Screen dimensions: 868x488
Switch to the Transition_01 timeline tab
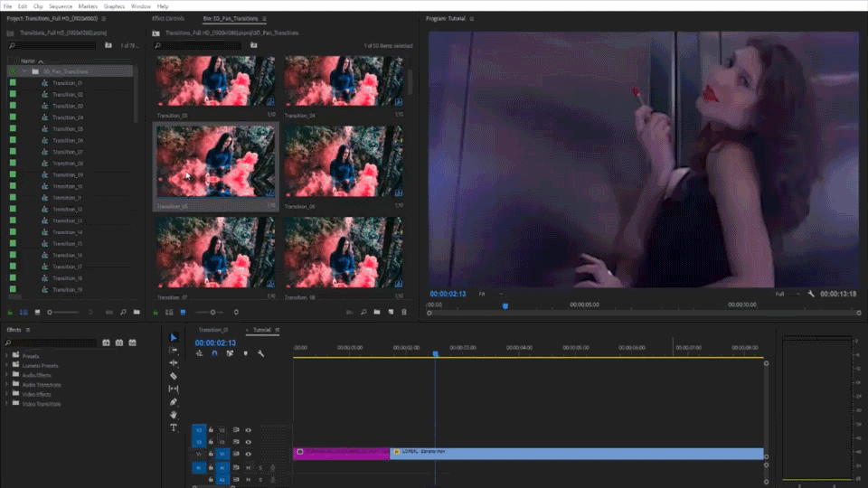(213, 330)
